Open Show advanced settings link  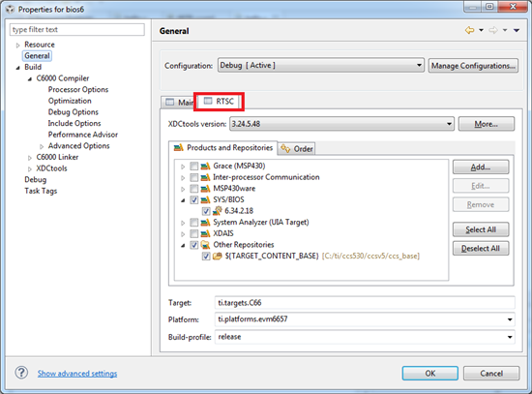[x=77, y=374]
